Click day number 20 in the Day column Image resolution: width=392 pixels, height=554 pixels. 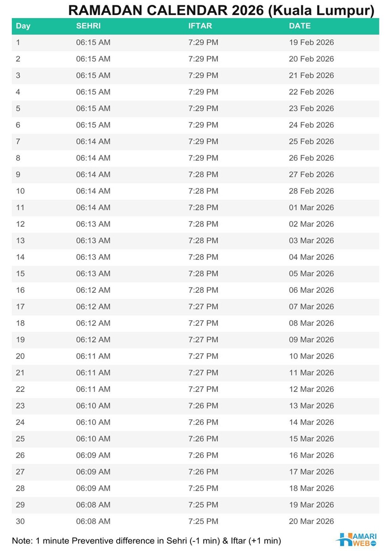coord(20,356)
